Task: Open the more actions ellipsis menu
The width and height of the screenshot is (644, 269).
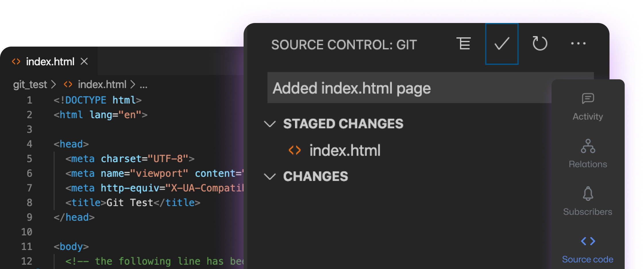Action: (x=578, y=43)
